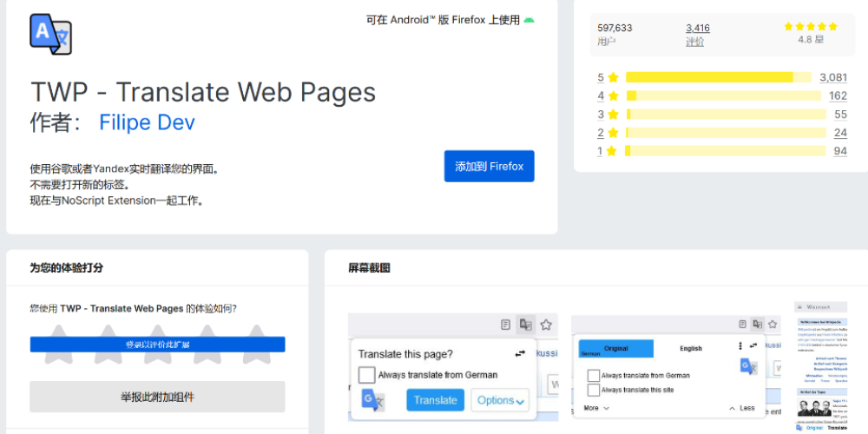Click the 55 three-star count
Image resolution: width=868 pixels, height=434 pixels.
(x=841, y=115)
